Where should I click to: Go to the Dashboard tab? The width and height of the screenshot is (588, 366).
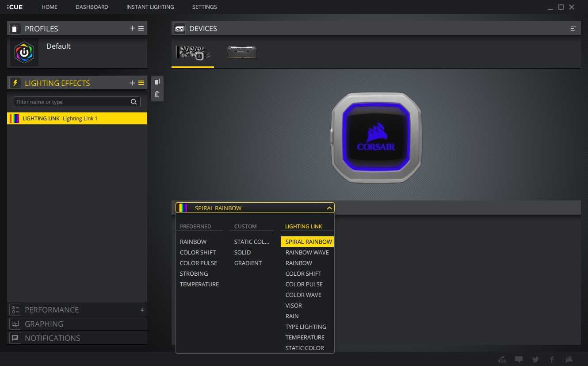click(x=92, y=7)
